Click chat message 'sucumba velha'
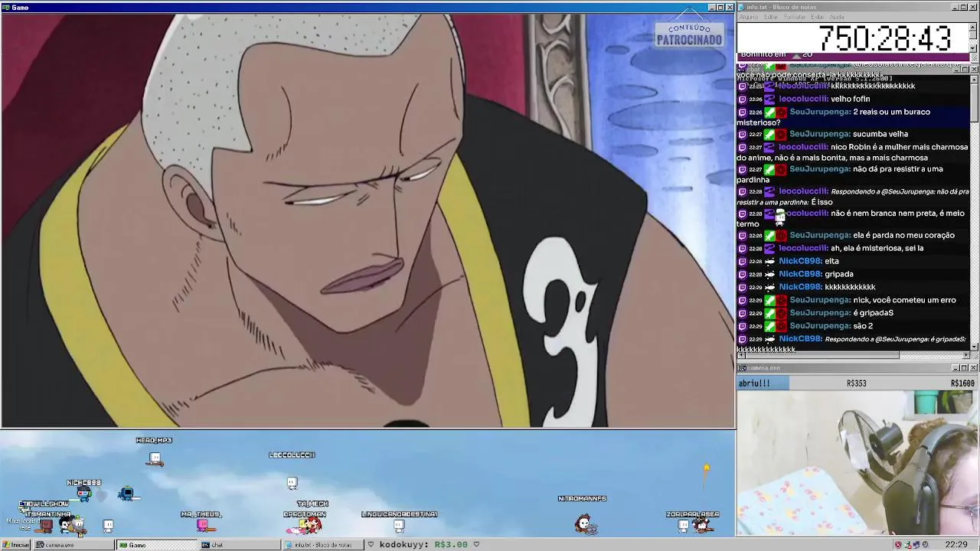The height and width of the screenshot is (551, 980). (880, 134)
